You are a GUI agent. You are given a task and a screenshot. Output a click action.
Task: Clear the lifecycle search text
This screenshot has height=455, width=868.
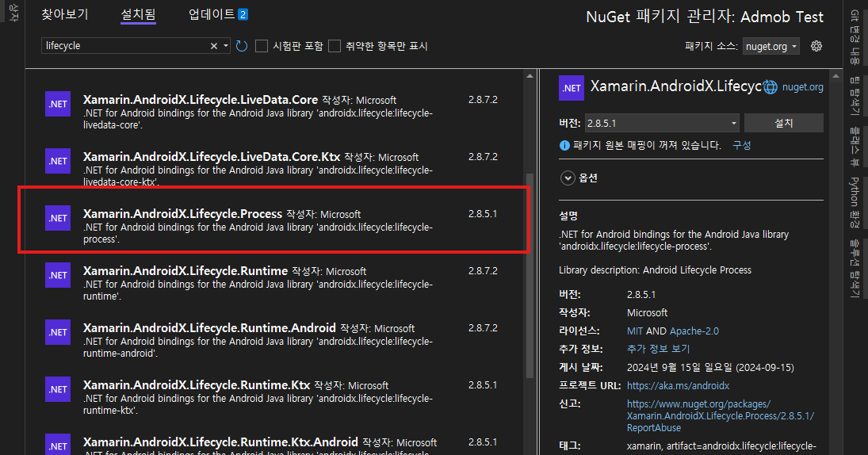coord(214,46)
